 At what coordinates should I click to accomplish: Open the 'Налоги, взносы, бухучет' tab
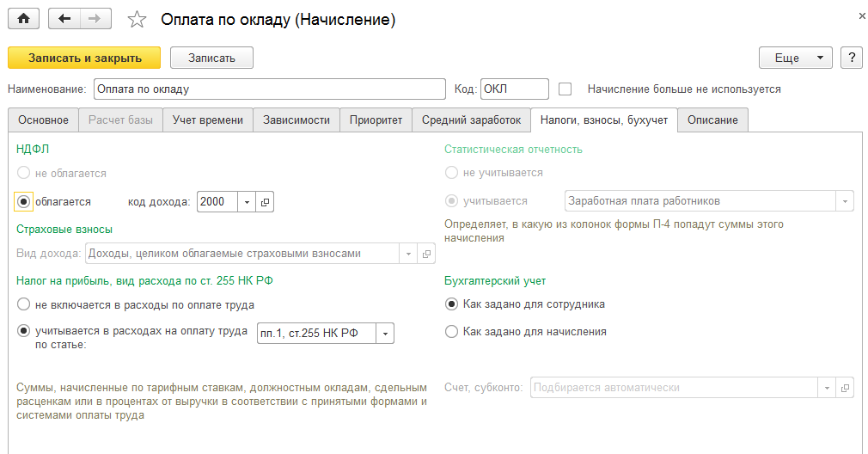[604, 120]
